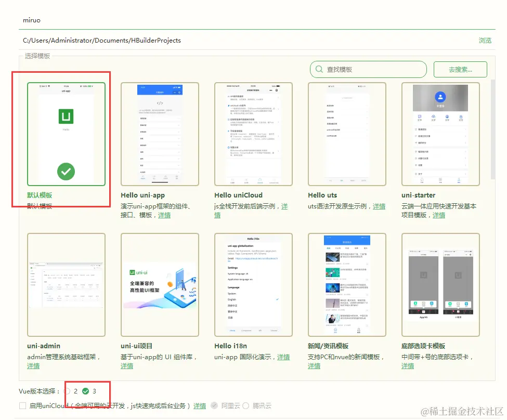Pick the Hello i18n template thumbnail
Screen dimensions: 507x420
click(254, 284)
